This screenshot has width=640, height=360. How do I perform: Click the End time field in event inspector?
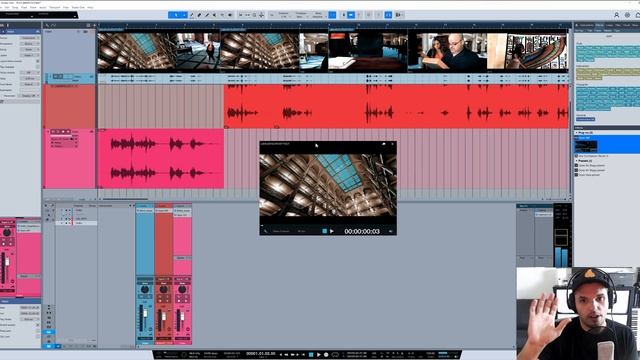coord(29,313)
